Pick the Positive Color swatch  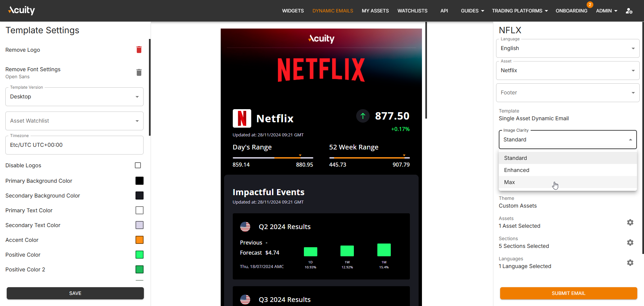tap(140, 255)
